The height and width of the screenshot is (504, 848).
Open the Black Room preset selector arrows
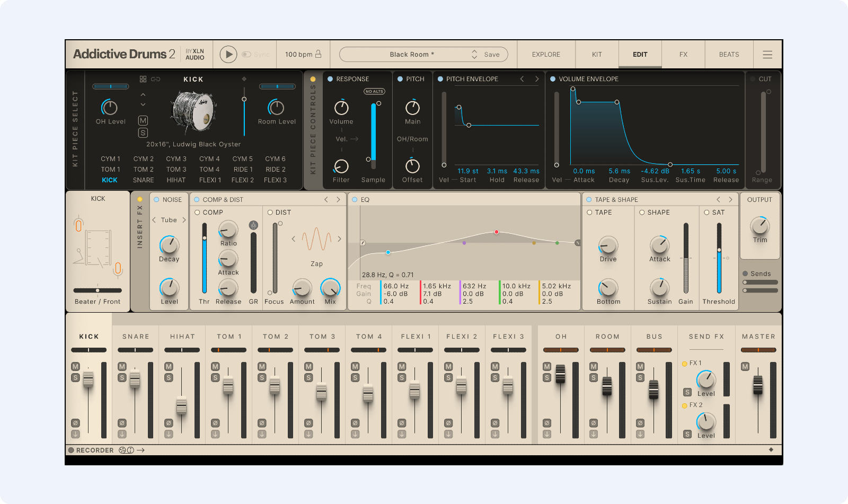click(x=474, y=54)
